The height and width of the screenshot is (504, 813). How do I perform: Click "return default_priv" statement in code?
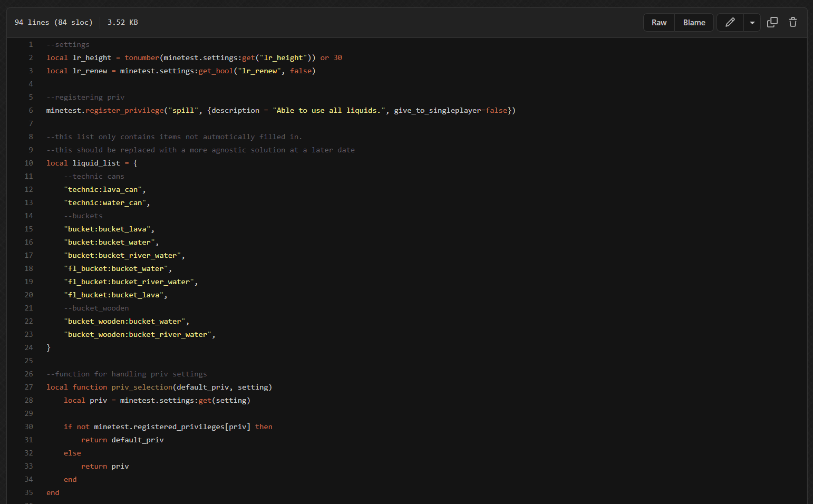(122, 440)
